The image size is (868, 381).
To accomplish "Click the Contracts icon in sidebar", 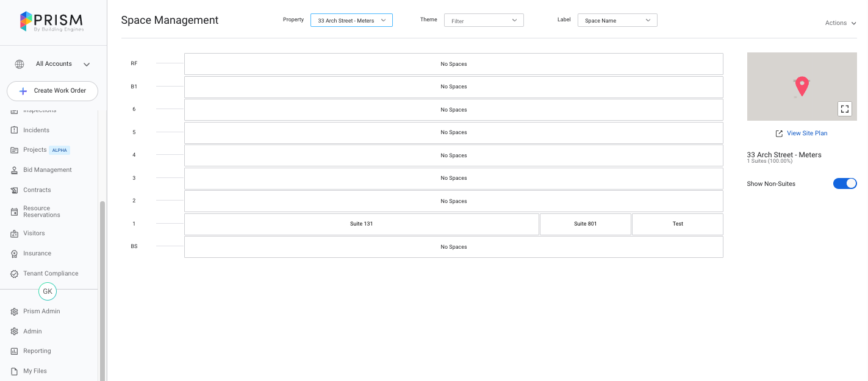I will click(15, 190).
